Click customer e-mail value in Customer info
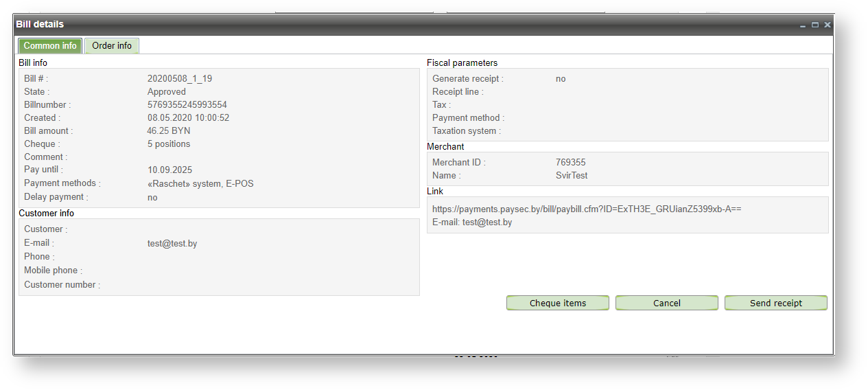The height and width of the screenshot is (390, 868). click(x=172, y=244)
